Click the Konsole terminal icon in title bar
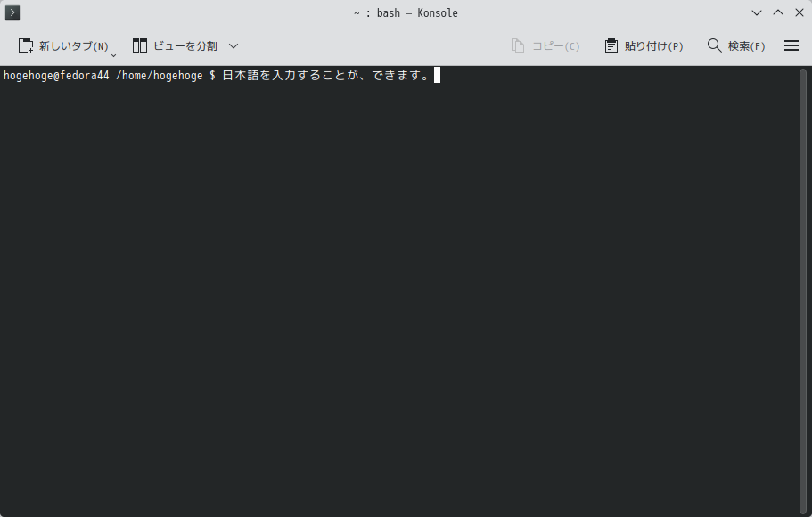 (x=12, y=12)
